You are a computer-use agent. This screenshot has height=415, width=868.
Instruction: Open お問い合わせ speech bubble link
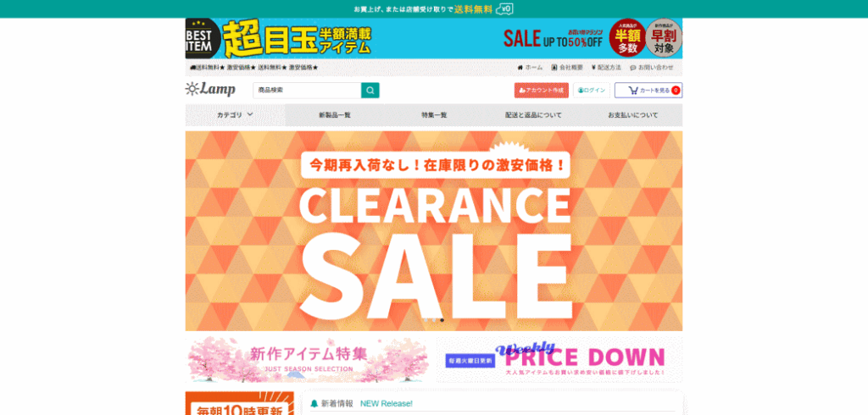(x=652, y=68)
